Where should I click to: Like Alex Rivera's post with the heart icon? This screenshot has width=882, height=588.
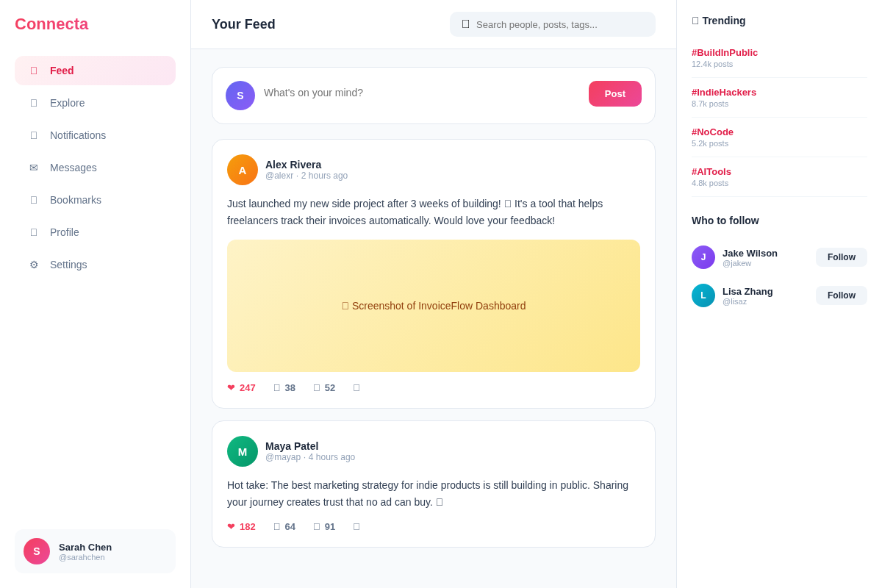241,387
